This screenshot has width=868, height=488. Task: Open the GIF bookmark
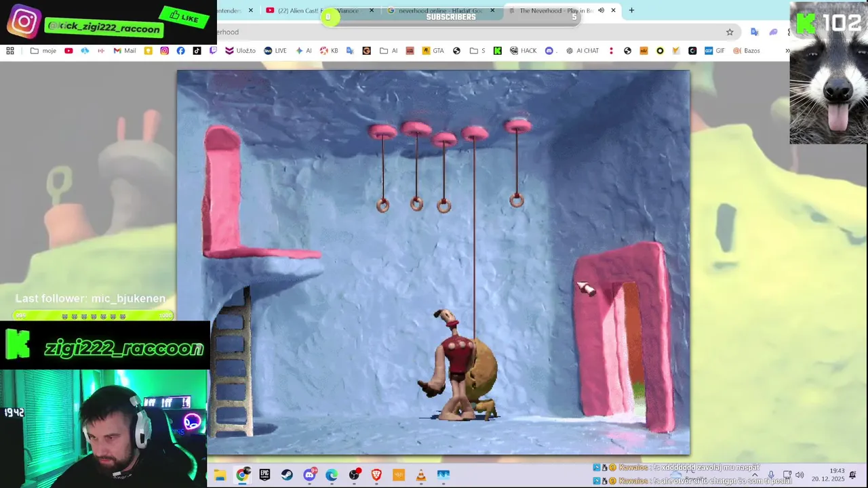tap(715, 51)
